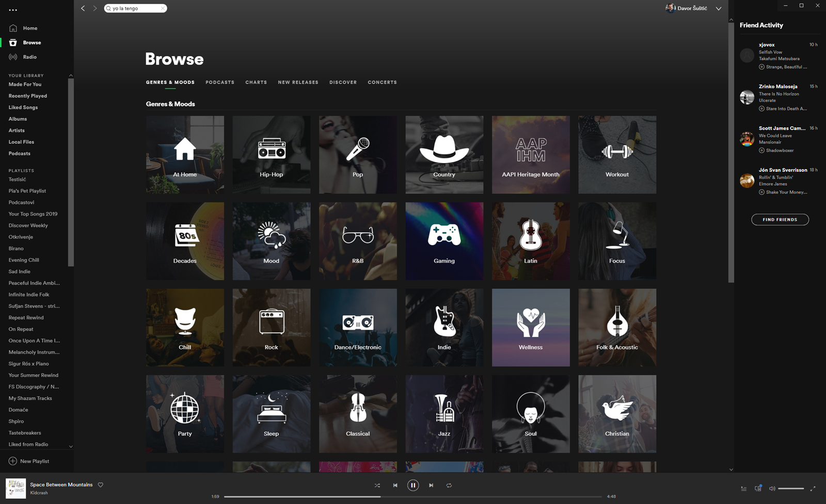This screenshot has height=504, width=826.
Task: Open the play queue icon
Action: (x=743, y=489)
